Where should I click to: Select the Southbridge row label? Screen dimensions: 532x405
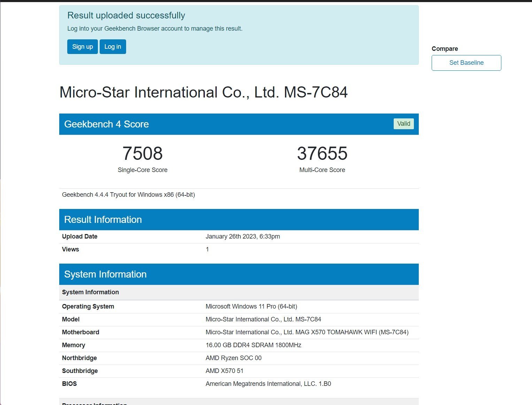point(80,371)
